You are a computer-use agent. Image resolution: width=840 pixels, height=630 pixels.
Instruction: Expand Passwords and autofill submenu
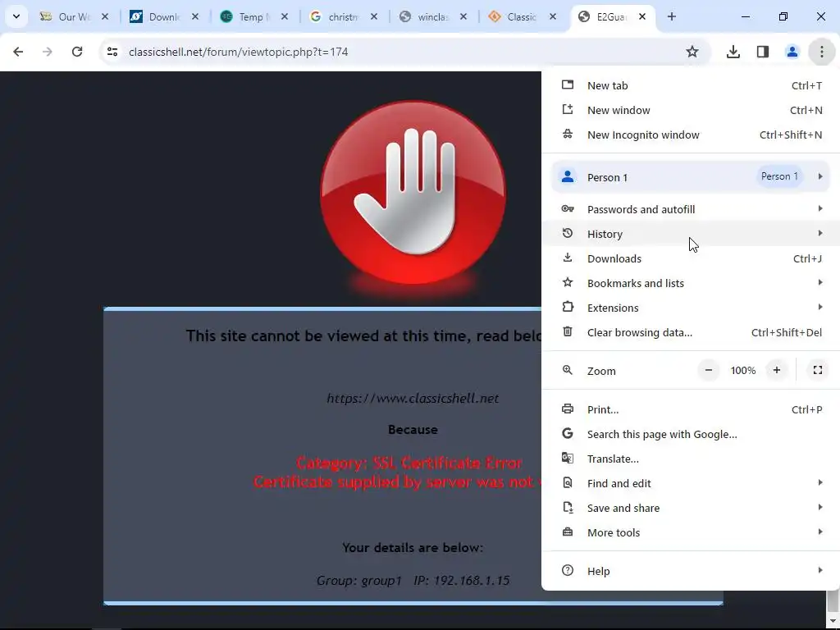click(691, 209)
